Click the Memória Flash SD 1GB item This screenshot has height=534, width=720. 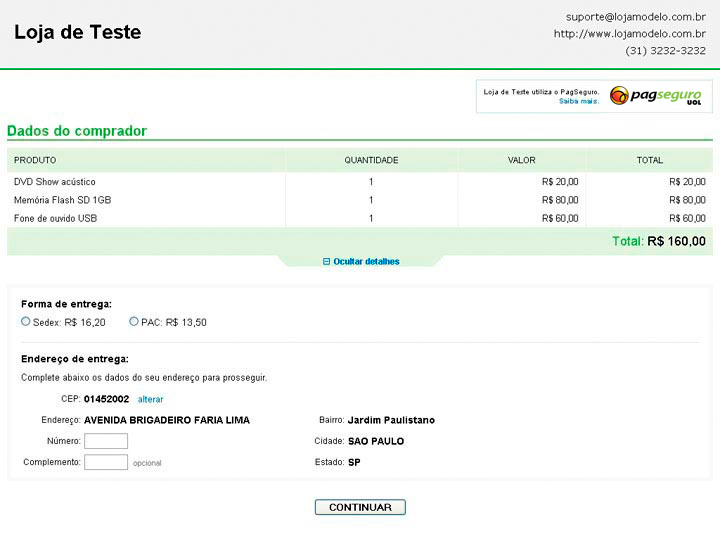tap(62, 200)
